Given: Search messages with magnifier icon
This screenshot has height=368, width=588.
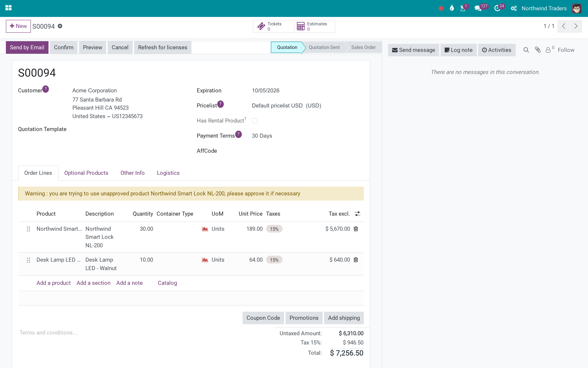Looking at the screenshot, I should click(526, 50).
